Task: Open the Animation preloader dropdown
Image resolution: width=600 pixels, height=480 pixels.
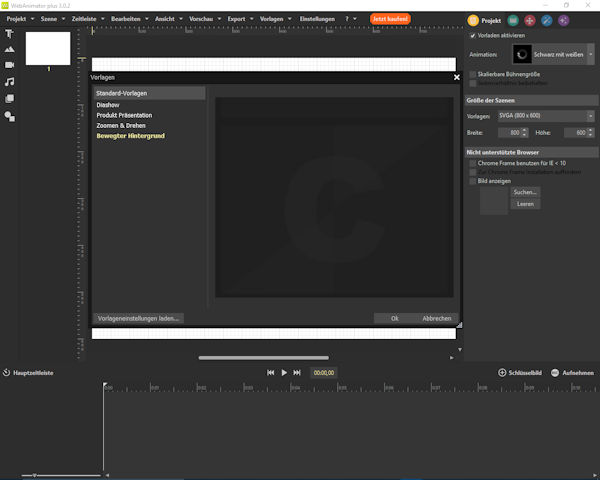Action: [x=590, y=54]
